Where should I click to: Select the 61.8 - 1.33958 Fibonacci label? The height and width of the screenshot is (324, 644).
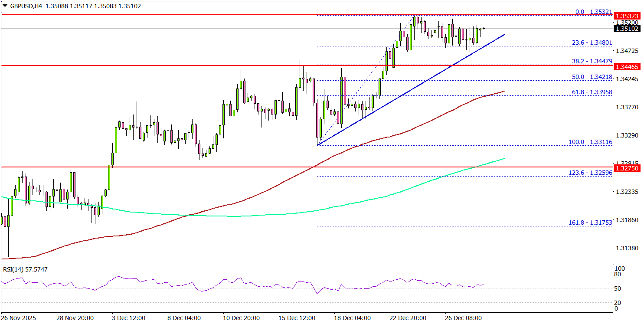tap(592, 92)
